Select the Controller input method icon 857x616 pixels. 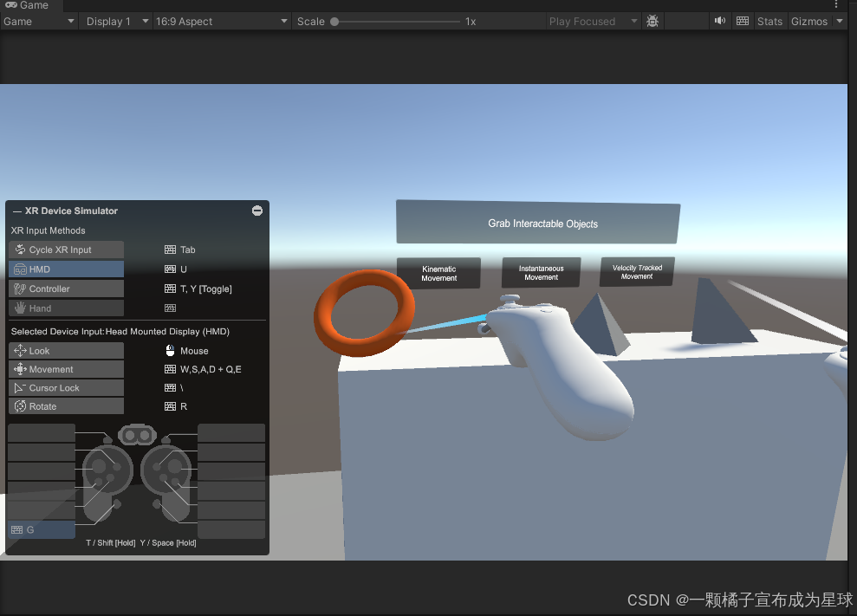coord(18,289)
